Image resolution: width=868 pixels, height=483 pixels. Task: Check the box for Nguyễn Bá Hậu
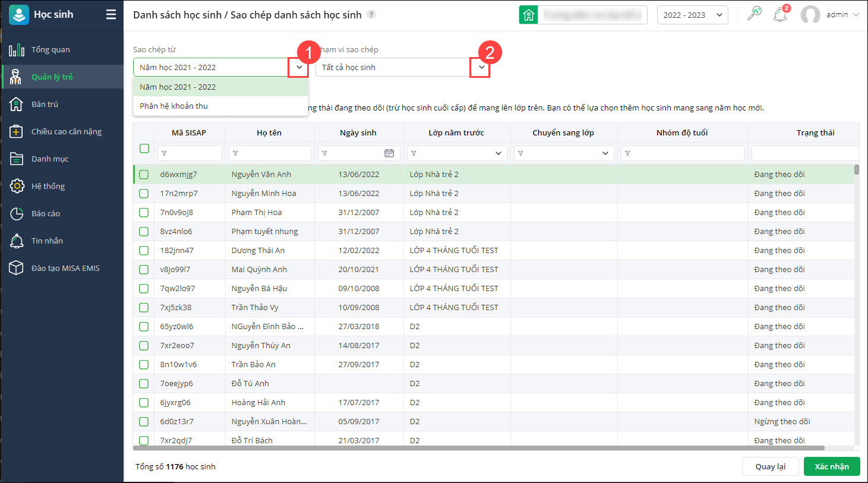[144, 289]
